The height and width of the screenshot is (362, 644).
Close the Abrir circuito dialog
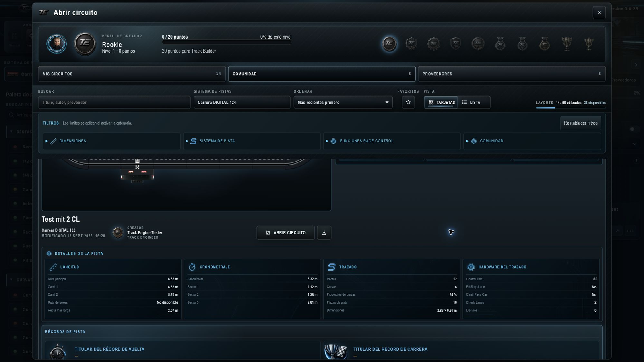(599, 12)
